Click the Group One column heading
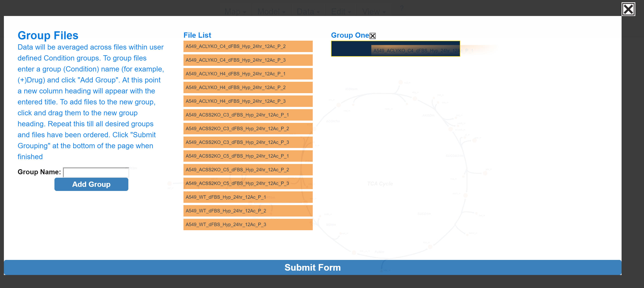 350,35
